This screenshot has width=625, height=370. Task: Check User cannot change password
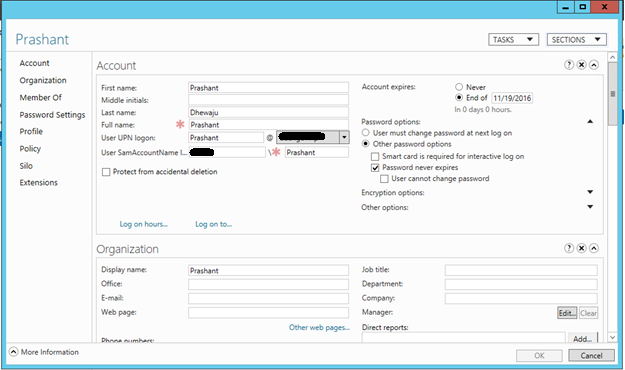(384, 179)
